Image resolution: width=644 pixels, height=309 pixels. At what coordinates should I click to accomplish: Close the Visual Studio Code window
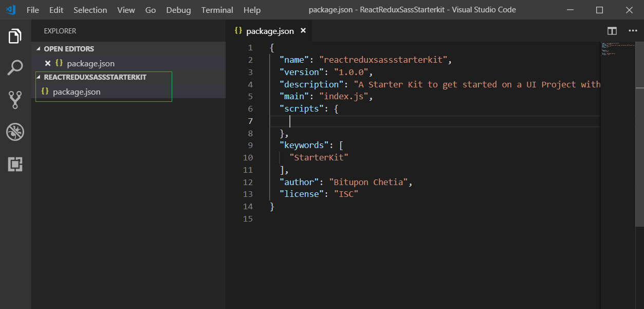[x=629, y=10]
